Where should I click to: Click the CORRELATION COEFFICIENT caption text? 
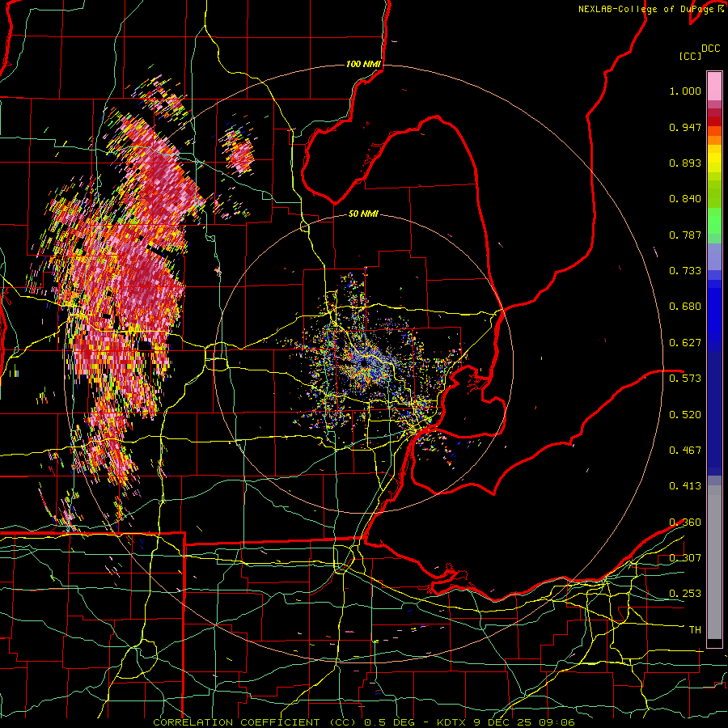[x=236, y=722]
